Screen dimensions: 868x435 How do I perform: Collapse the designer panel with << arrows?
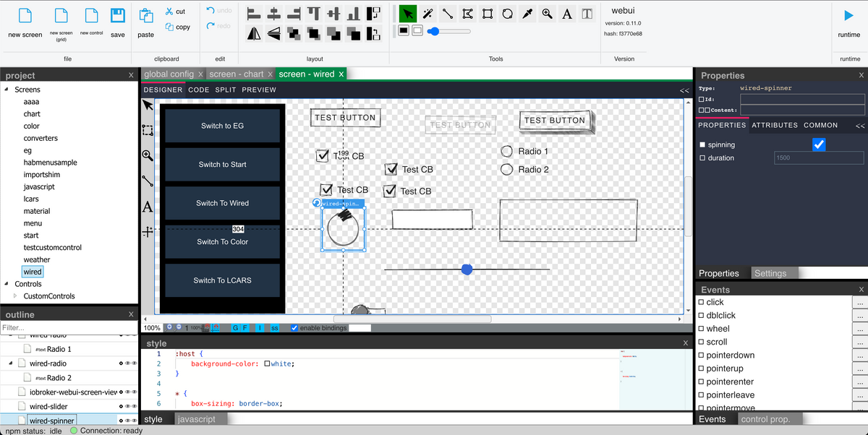click(x=684, y=90)
